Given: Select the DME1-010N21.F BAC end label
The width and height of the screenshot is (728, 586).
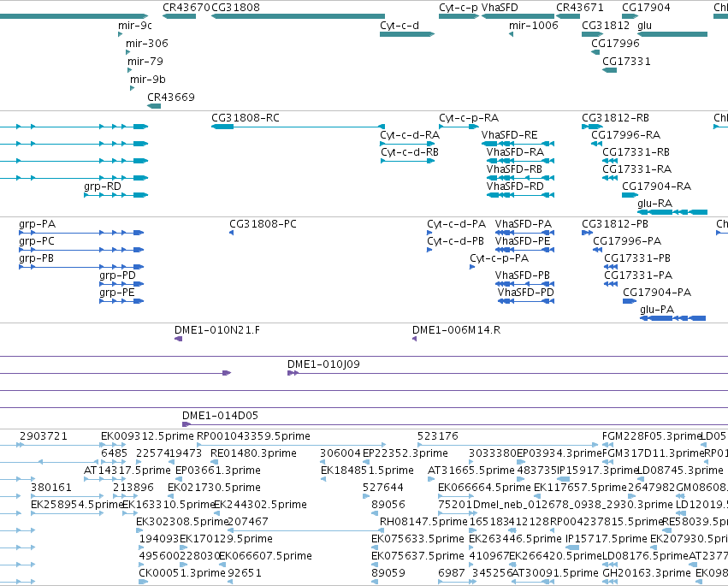Looking at the screenshot, I should (x=216, y=330).
